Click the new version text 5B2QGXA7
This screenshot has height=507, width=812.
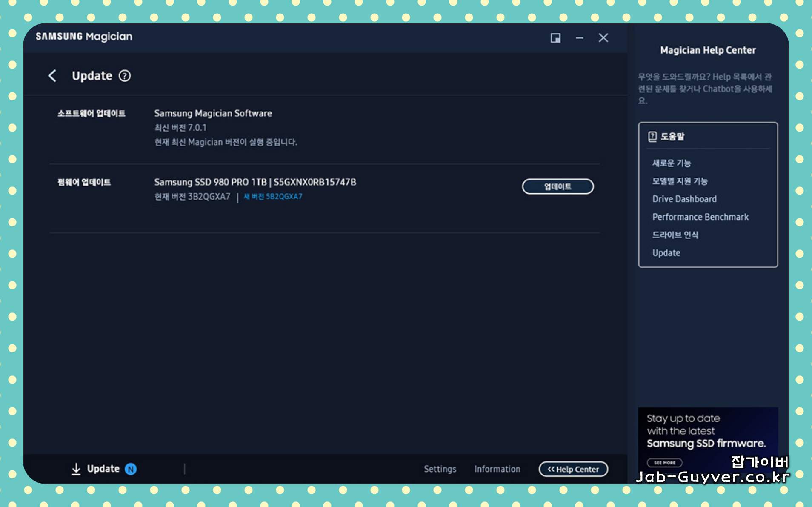[x=273, y=196]
